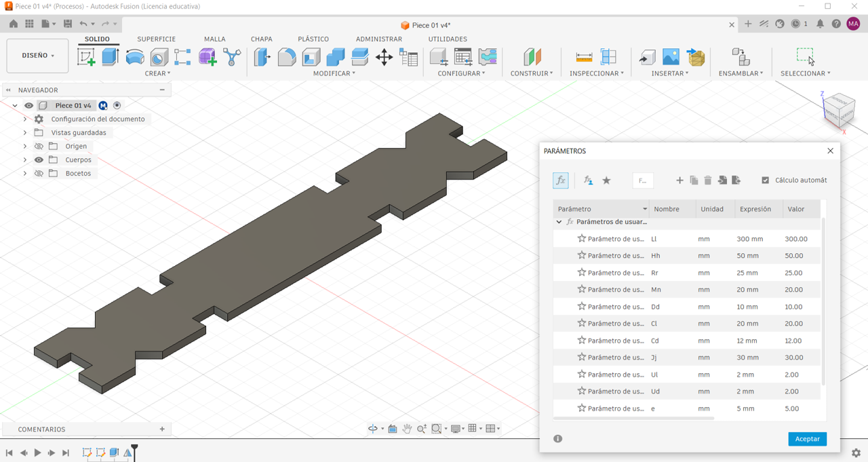868x462 pixels.
Task: Switch to the PLÁSTICO tab
Action: (313, 39)
